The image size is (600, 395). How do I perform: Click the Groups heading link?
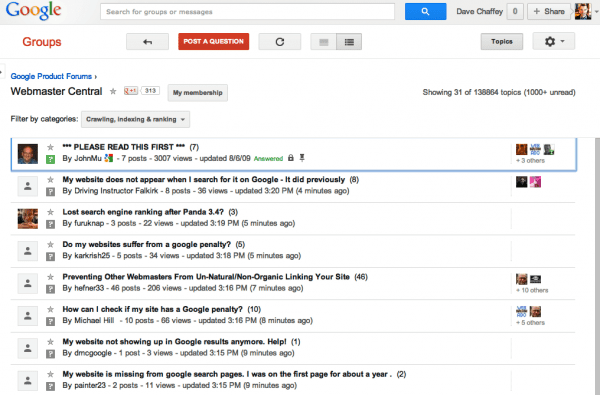42,42
